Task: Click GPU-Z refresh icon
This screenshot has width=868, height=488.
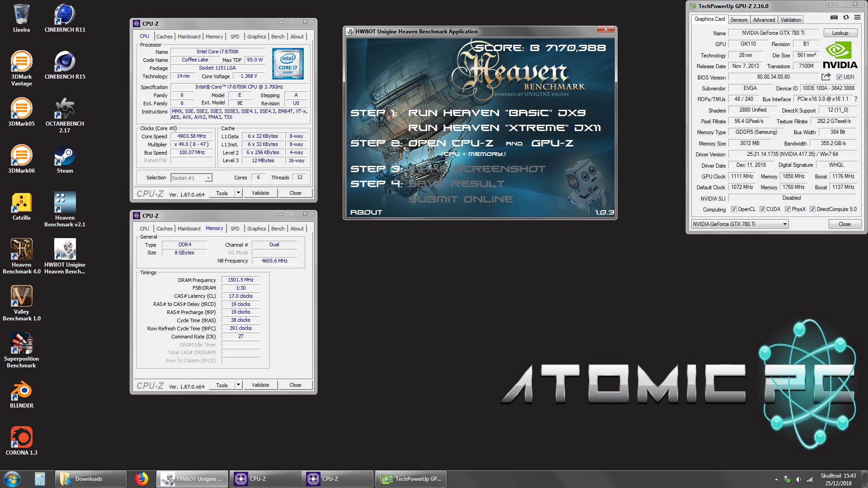Action: pos(846,18)
